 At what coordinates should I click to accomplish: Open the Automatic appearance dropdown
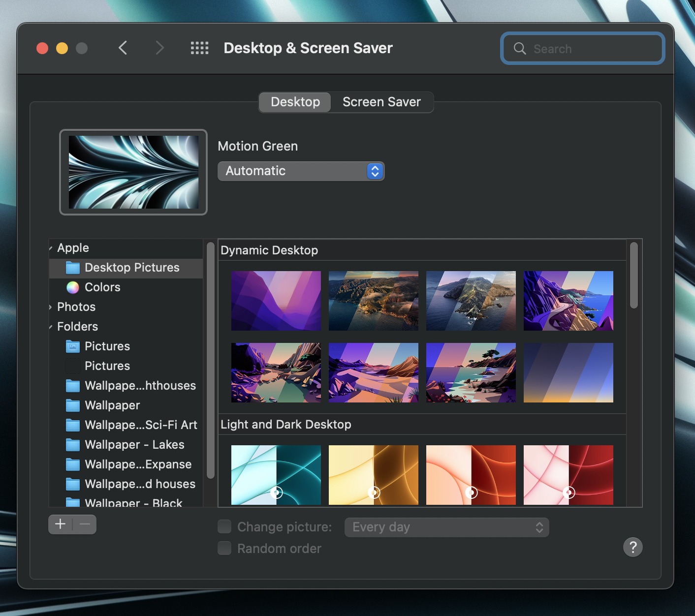301,171
